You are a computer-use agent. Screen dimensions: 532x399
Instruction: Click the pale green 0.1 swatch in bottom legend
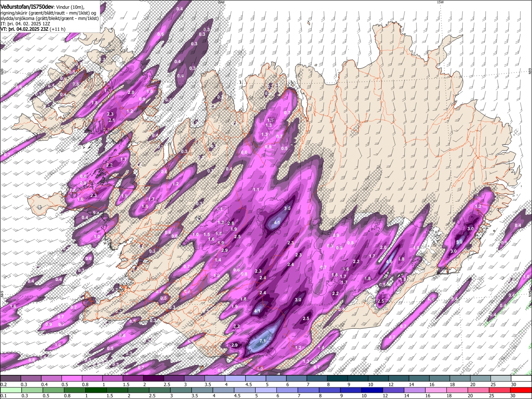click(x=10, y=390)
